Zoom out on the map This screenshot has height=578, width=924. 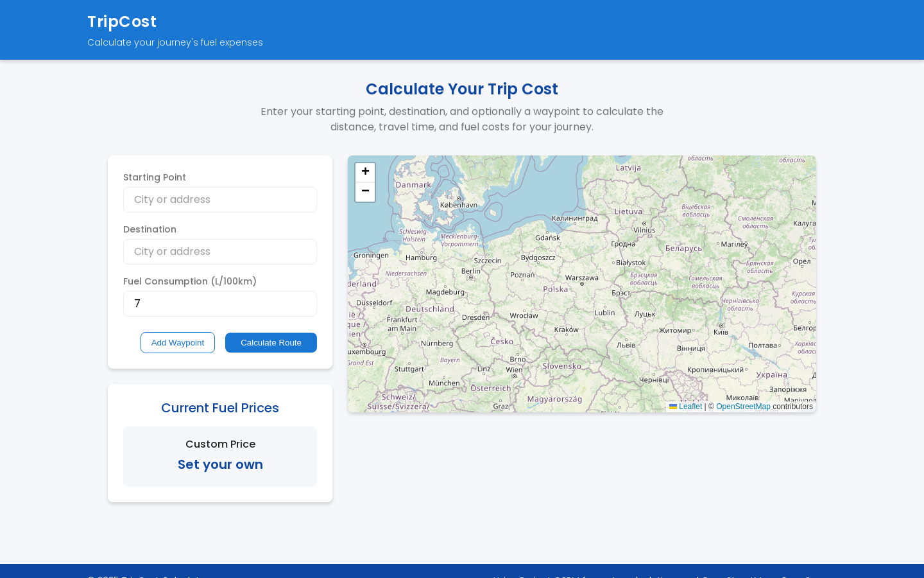click(x=365, y=191)
